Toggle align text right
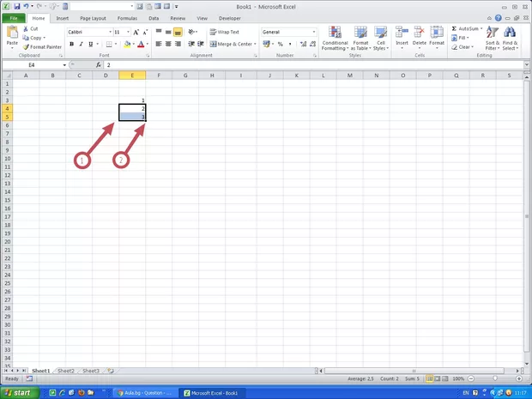This screenshot has width=532, height=399. coord(178,44)
